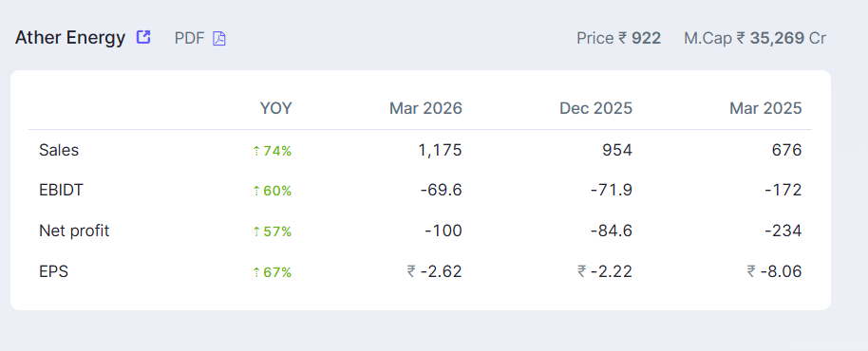Open the Ather Energy external link icon
Image resolution: width=868 pixels, height=351 pixels.
pyautogui.click(x=143, y=38)
